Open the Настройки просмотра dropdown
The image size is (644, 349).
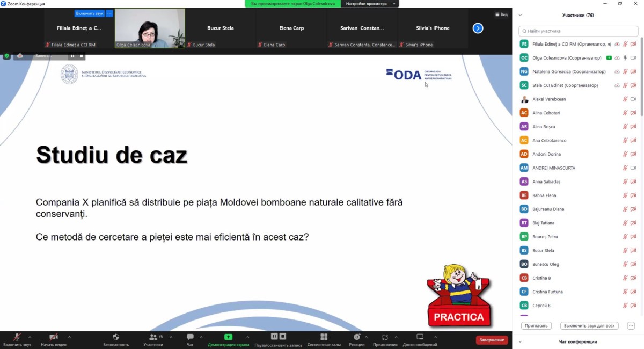[x=370, y=4]
